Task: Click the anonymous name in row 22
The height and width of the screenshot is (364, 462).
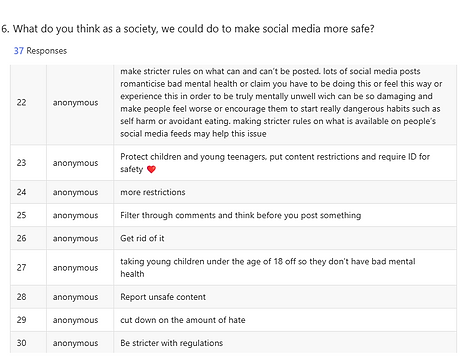Action: (x=75, y=103)
